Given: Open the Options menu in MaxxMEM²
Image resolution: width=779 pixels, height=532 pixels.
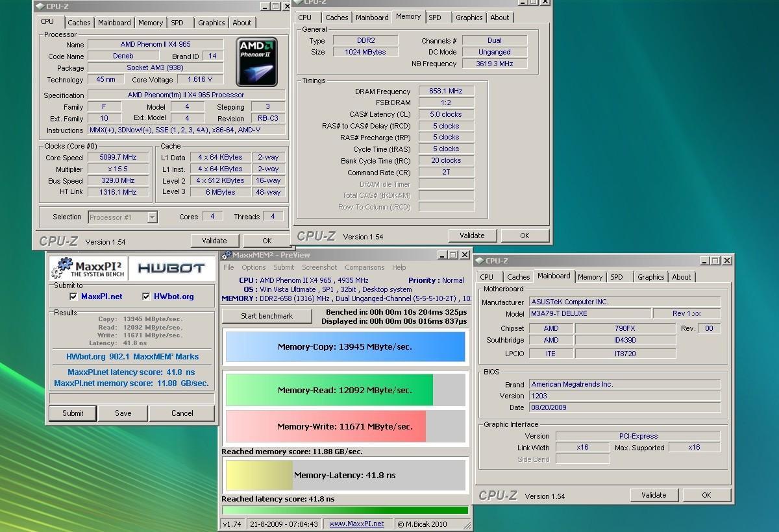Looking at the screenshot, I should (x=254, y=267).
